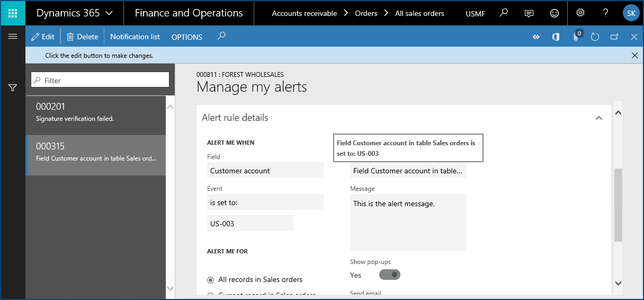Open the top navigation search icon
The image size is (644, 300).
point(504,13)
